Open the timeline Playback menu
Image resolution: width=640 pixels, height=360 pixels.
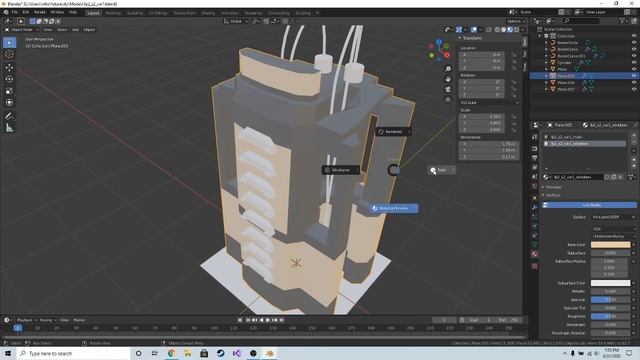pos(25,320)
